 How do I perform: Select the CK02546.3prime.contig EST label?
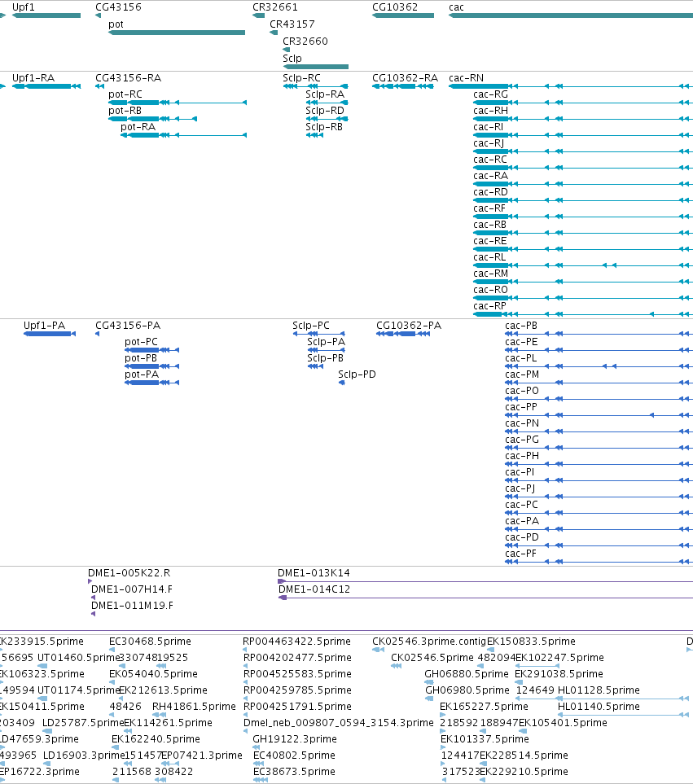click(x=429, y=641)
